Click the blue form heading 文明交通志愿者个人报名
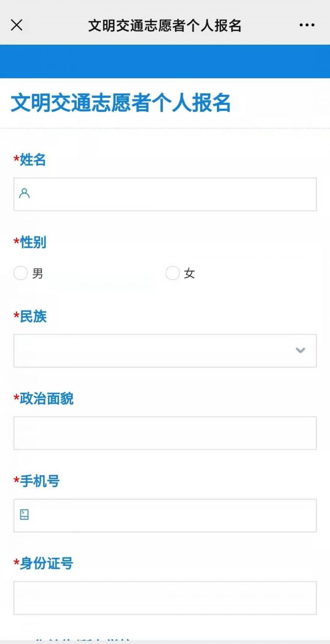 click(120, 103)
